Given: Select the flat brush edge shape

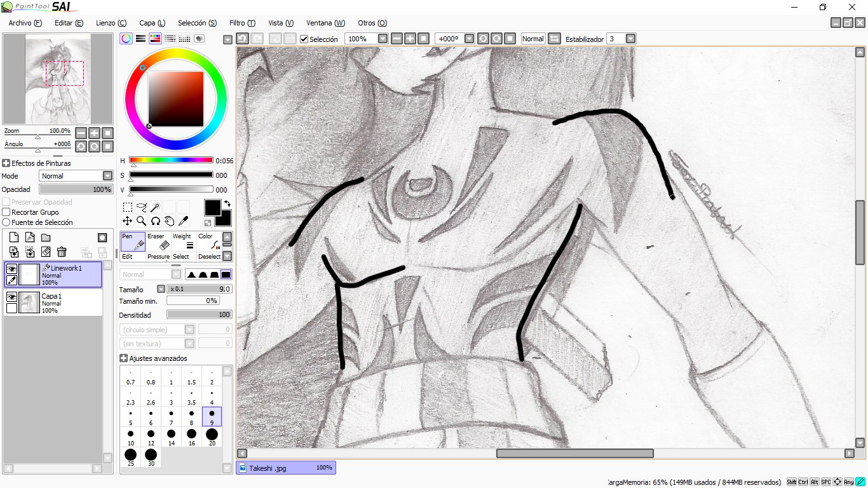Looking at the screenshot, I should tap(226, 274).
